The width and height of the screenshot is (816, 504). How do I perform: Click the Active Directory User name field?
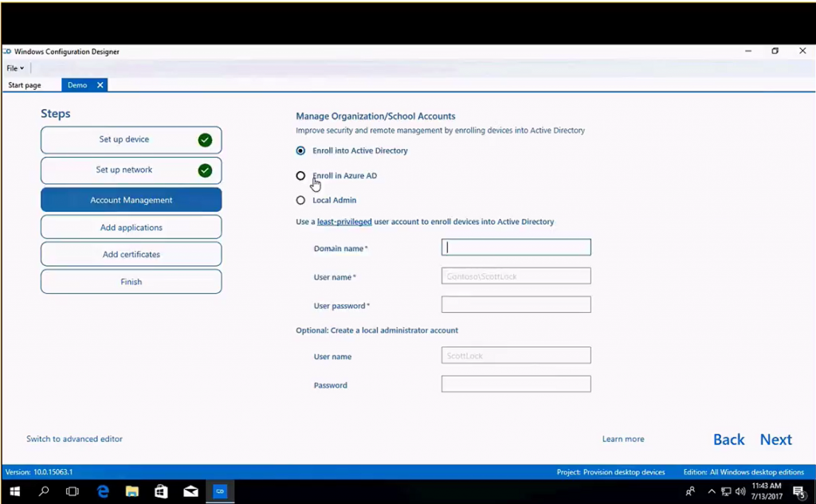(516, 275)
